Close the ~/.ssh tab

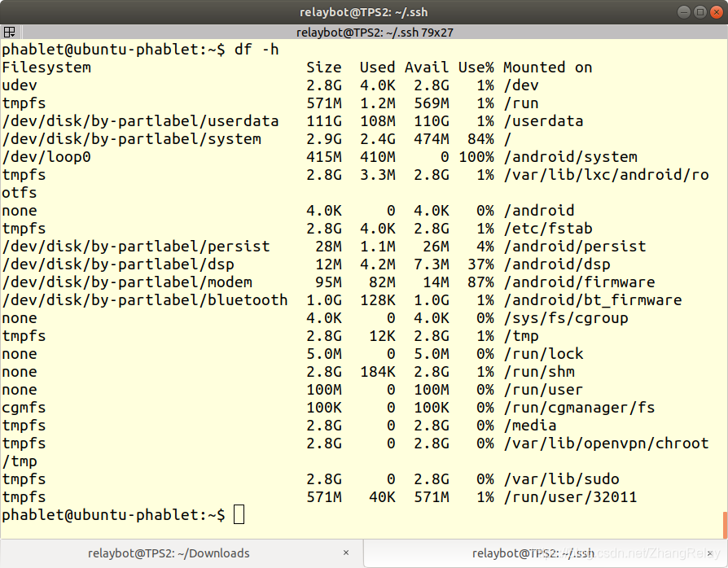pyautogui.click(x=710, y=553)
